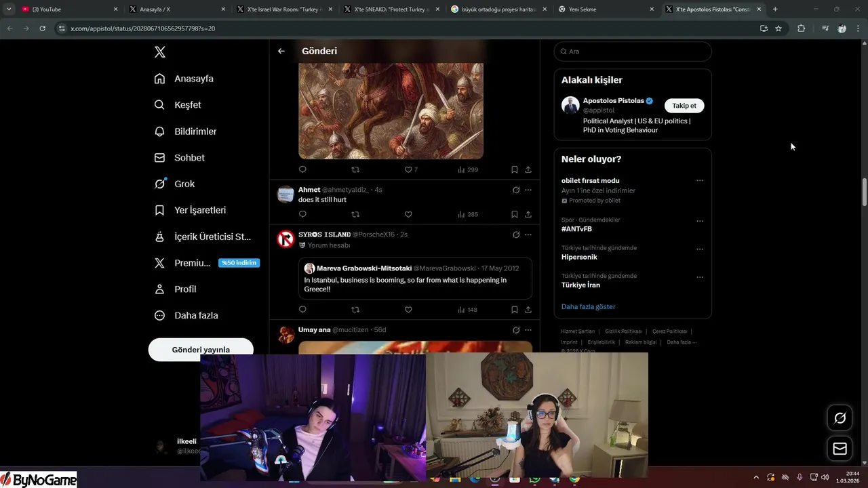Go back with Gönderi arrow

281,51
